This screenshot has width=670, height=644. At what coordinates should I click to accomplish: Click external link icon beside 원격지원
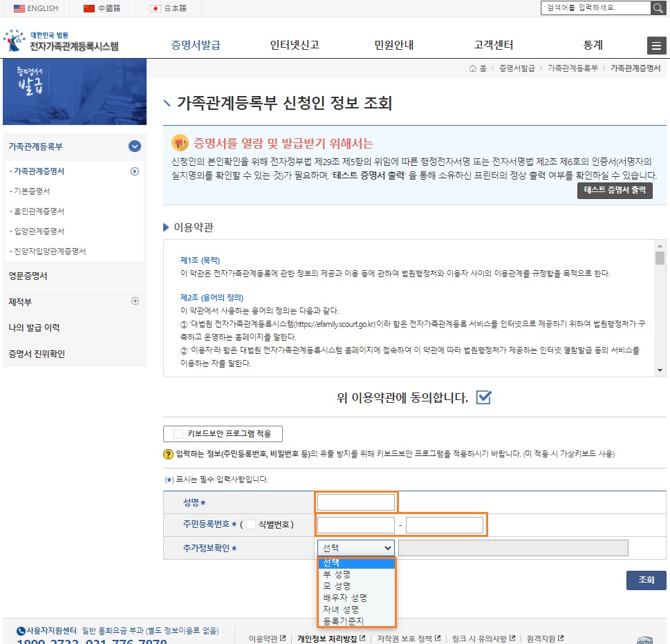coord(561,638)
